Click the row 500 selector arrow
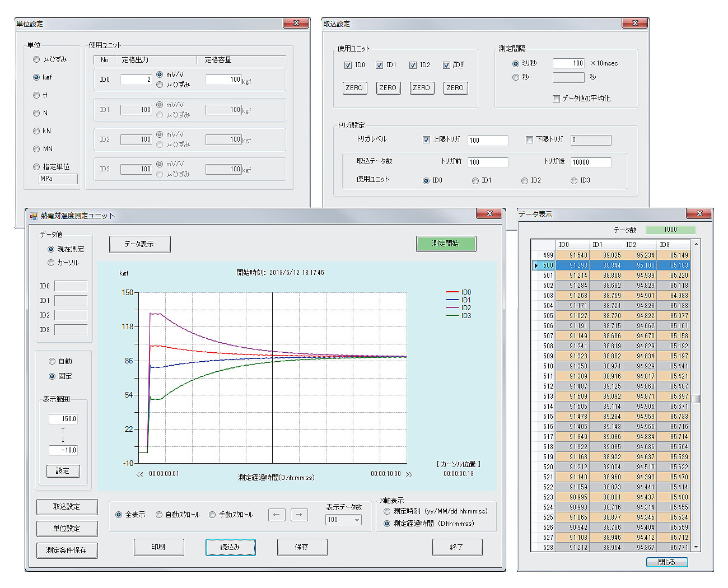Image resolution: width=728 pixels, height=588 pixels. coord(536,265)
